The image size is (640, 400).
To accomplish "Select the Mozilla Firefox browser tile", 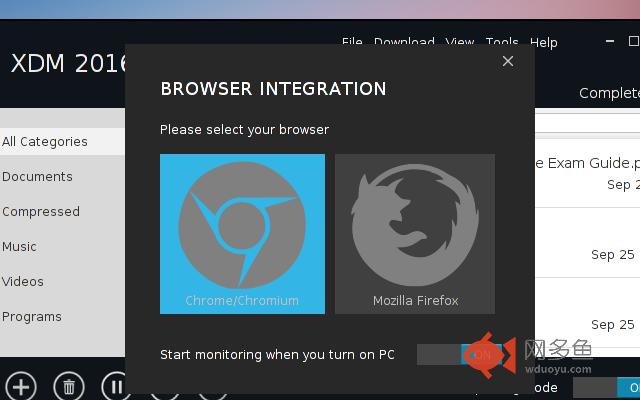I will coord(415,234).
